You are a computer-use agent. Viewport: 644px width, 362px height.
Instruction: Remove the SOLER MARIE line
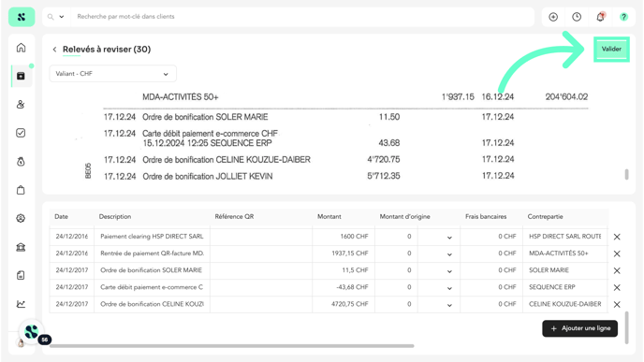pos(617,270)
